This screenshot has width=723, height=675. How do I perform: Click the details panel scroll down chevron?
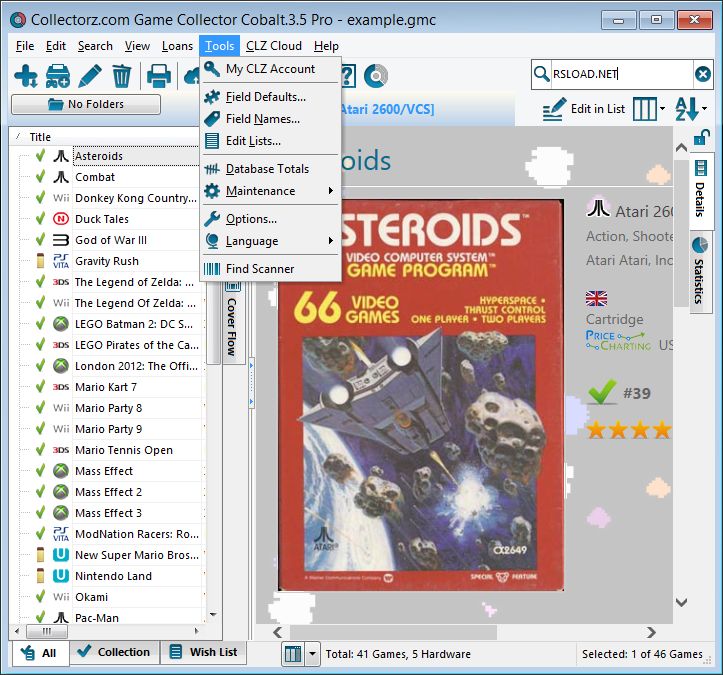pos(682,602)
